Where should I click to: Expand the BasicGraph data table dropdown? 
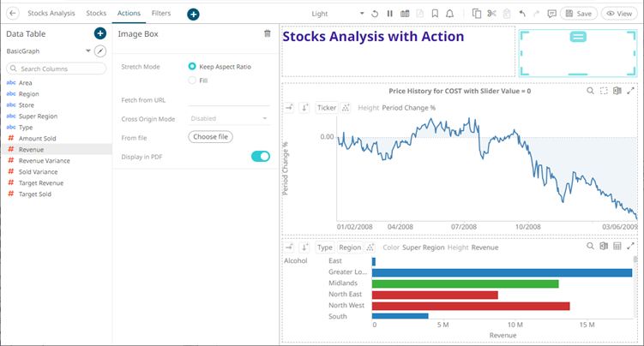[88, 51]
